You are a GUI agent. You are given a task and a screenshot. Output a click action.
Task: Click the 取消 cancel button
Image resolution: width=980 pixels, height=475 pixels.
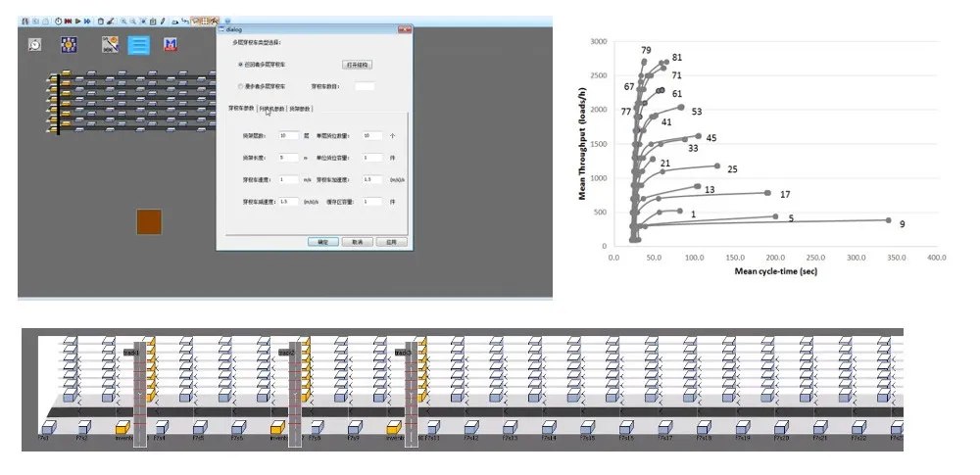click(x=357, y=241)
